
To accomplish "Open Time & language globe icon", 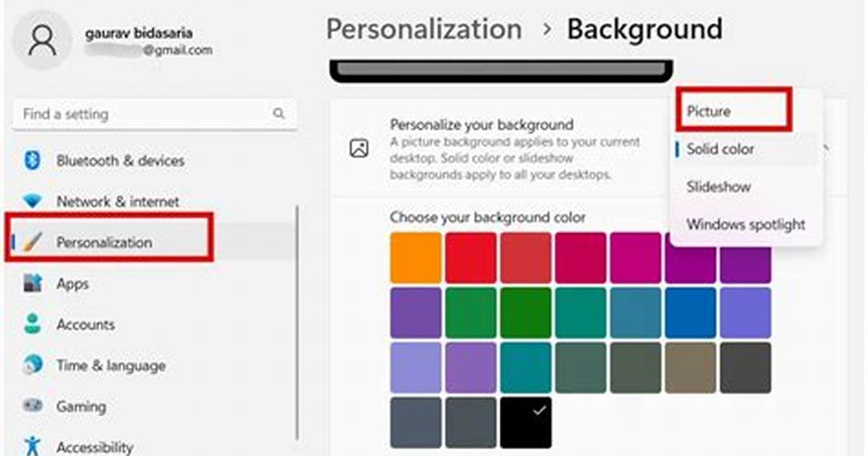I will 33,365.
